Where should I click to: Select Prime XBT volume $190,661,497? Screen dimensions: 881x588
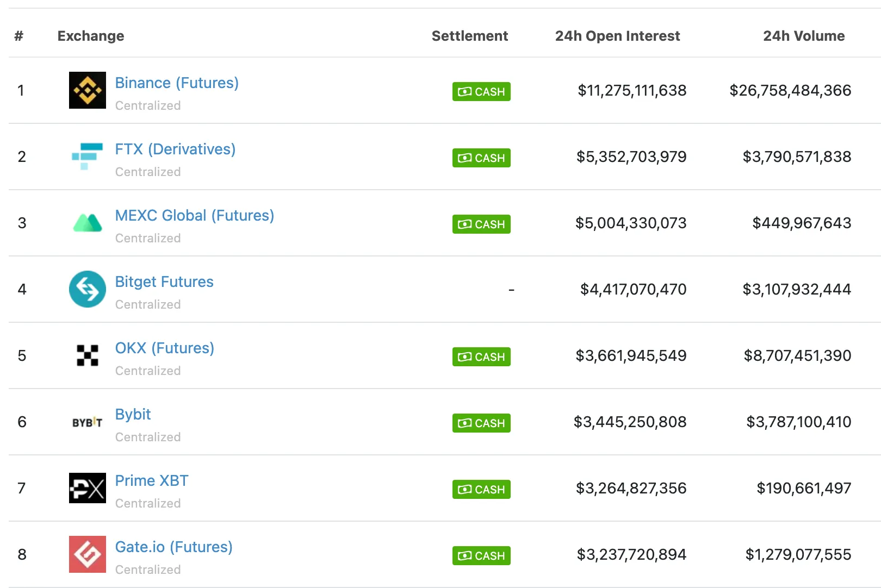[x=804, y=488]
